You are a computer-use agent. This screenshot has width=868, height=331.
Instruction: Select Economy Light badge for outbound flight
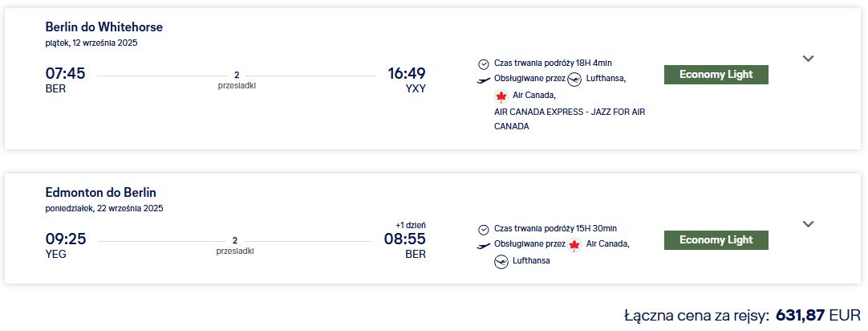click(x=716, y=74)
